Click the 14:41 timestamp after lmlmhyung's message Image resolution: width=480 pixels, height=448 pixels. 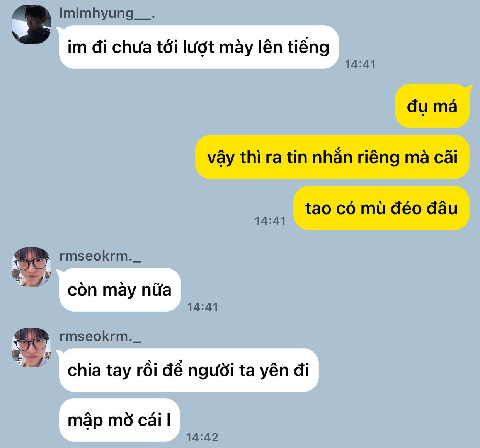360,64
